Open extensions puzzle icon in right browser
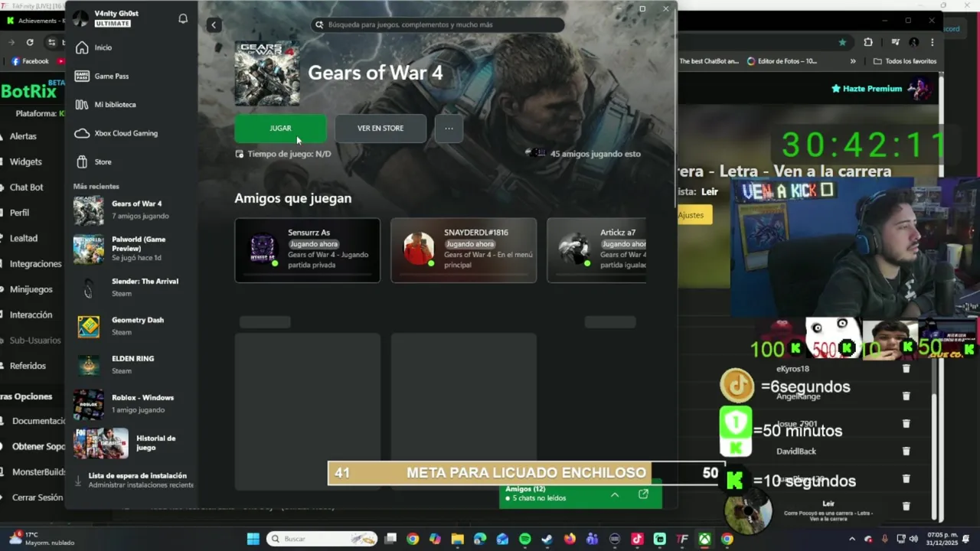980x551 pixels. click(868, 42)
